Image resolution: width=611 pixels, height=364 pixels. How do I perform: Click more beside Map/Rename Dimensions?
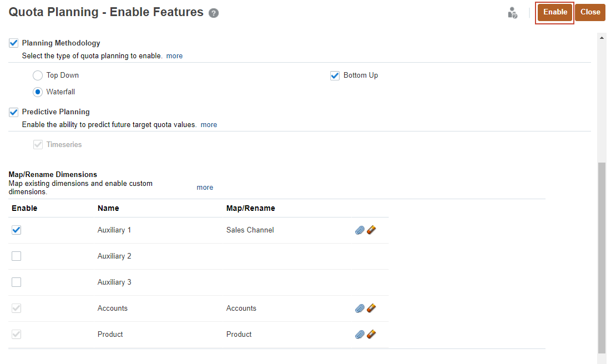click(205, 187)
